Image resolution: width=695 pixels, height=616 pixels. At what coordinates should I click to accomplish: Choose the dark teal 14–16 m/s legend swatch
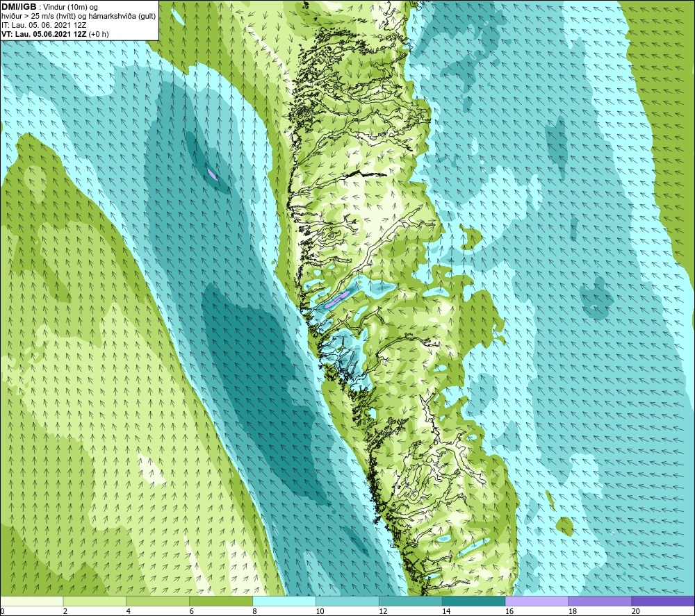click(474, 601)
